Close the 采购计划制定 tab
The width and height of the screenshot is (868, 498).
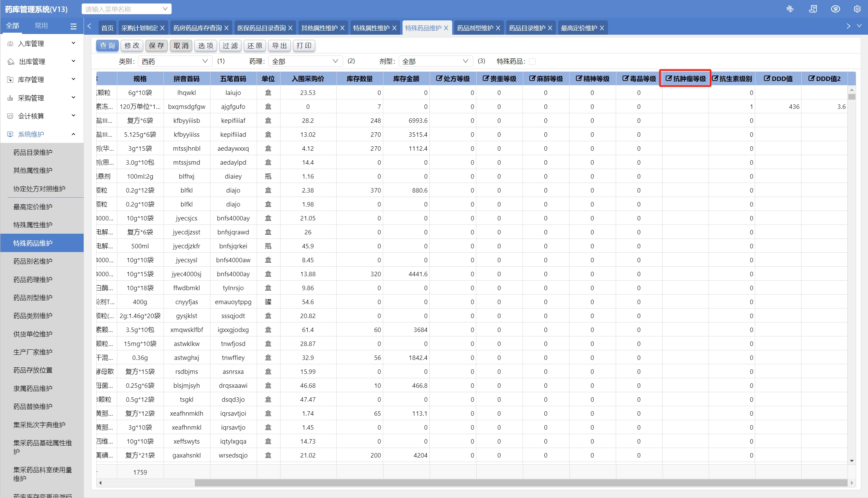pos(163,28)
